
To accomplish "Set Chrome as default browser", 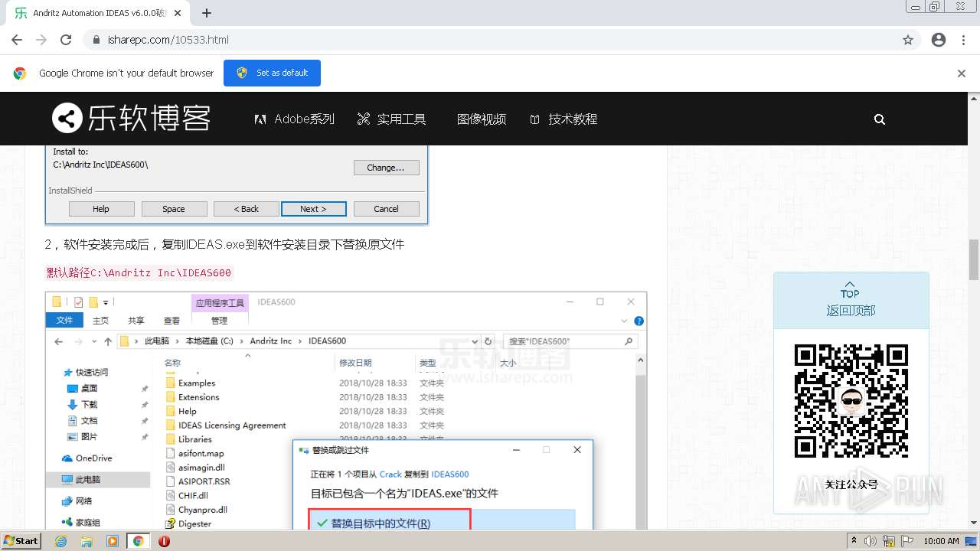I will tap(272, 73).
